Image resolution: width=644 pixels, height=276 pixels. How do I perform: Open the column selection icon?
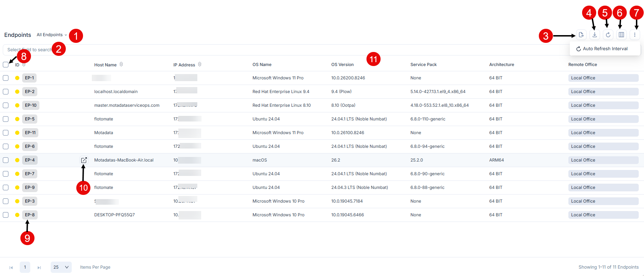(621, 35)
